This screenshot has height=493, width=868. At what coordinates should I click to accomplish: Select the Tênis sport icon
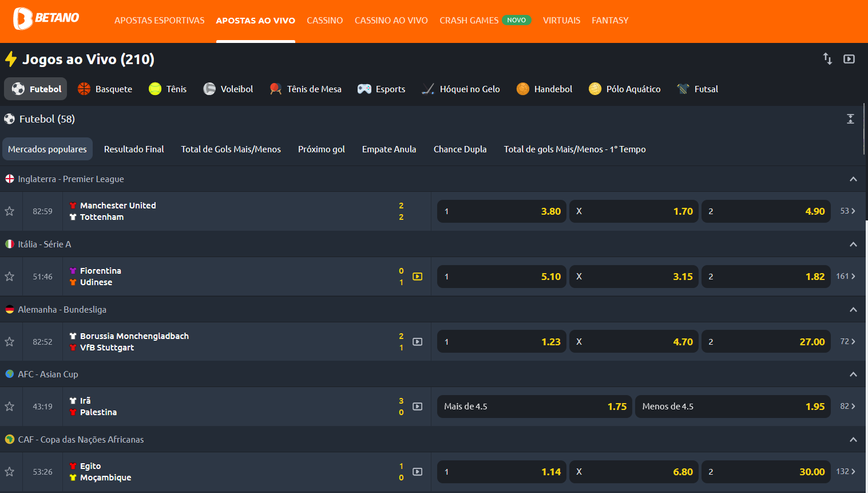tap(155, 89)
